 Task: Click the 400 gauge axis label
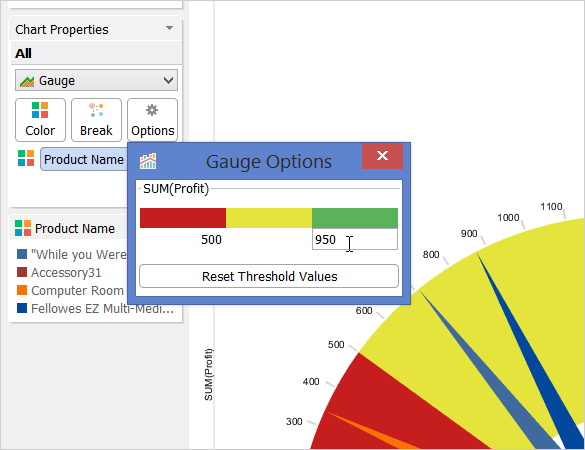click(311, 381)
